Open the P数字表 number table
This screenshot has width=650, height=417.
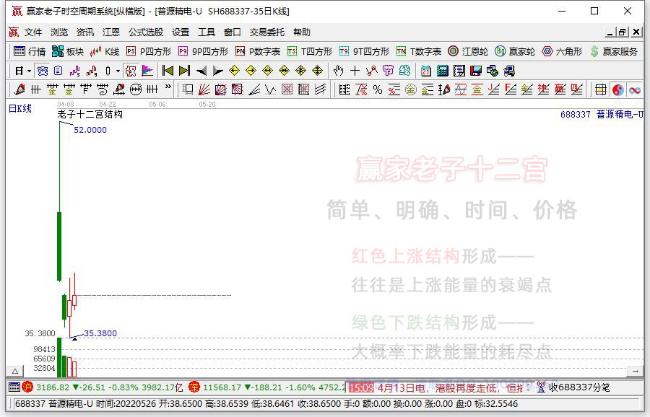point(258,51)
